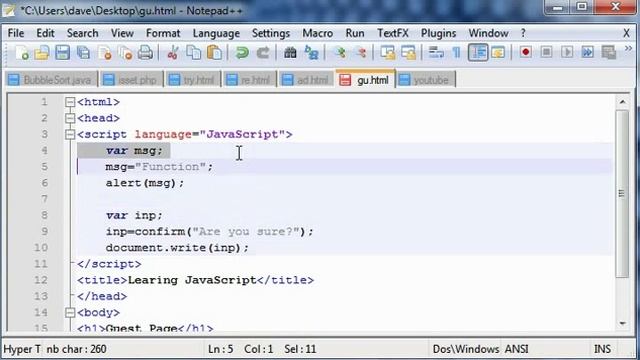
Task: Open the Language menu
Action: click(216, 33)
